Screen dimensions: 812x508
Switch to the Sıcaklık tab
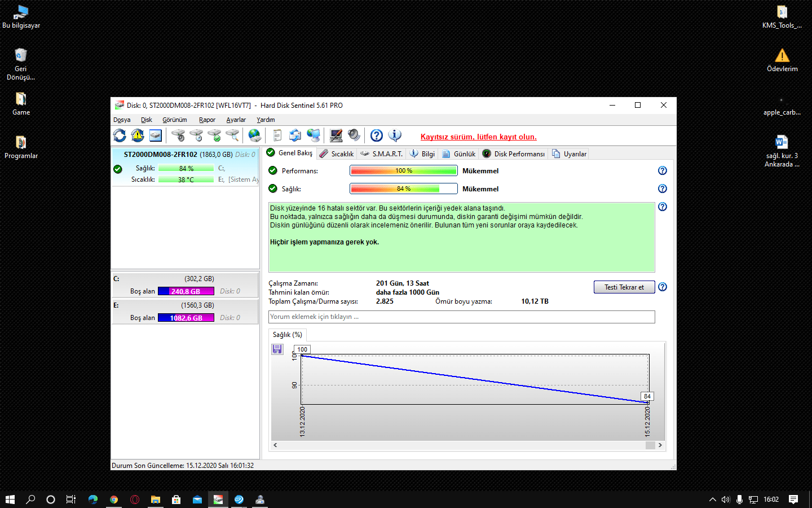337,154
